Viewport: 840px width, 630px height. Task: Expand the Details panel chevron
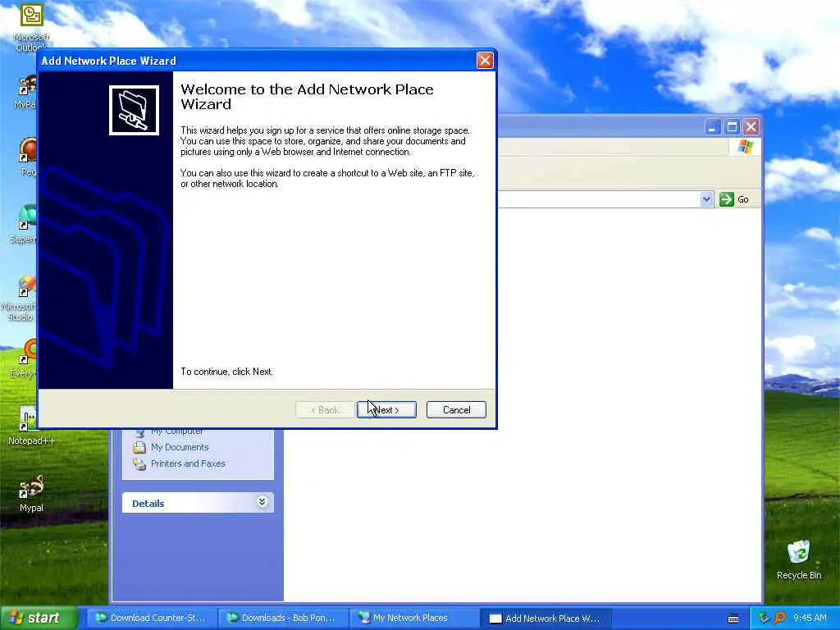pos(262,502)
